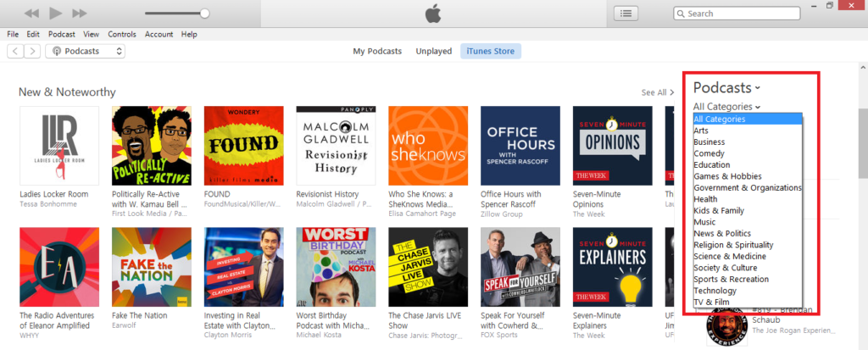Click the fast forward next button
868x350 pixels.
click(x=80, y=13)
